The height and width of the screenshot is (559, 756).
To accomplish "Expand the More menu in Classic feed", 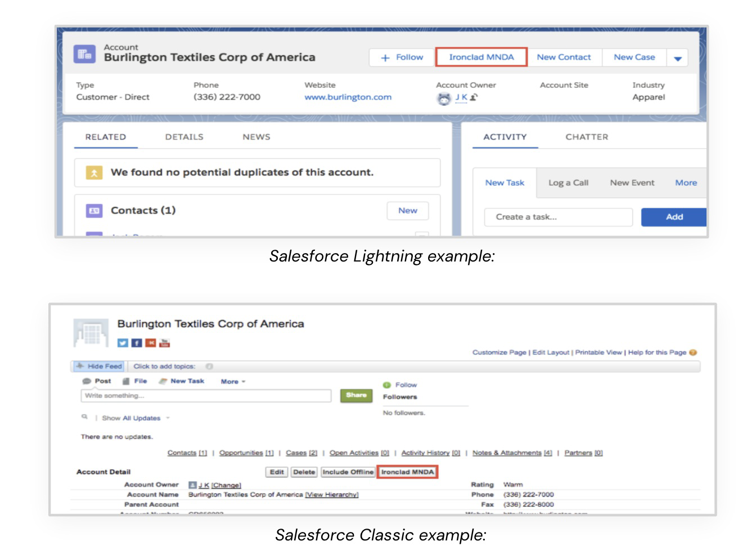I will 233,382.
